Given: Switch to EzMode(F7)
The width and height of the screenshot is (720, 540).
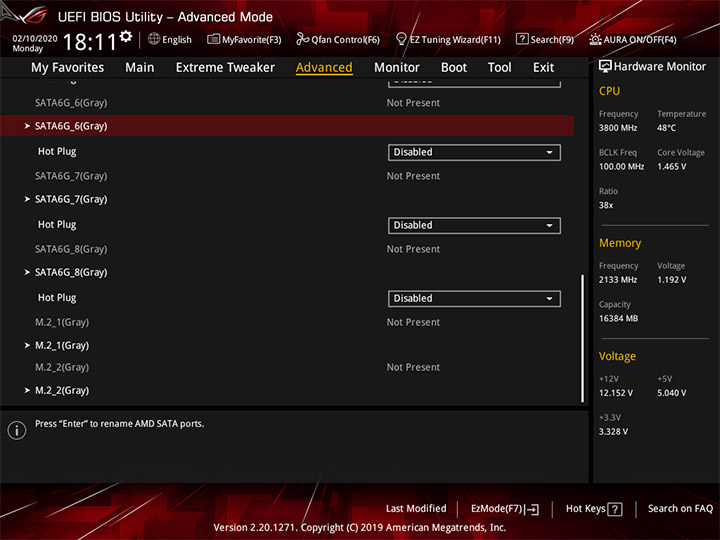Looking at the screenshot, I should (x=505, y=509).
